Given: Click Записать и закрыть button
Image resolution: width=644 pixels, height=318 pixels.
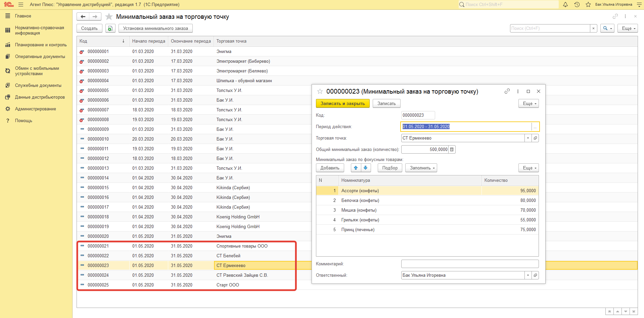Looking at the screenshot, I should pyautogui.click(x=342, y=104).
